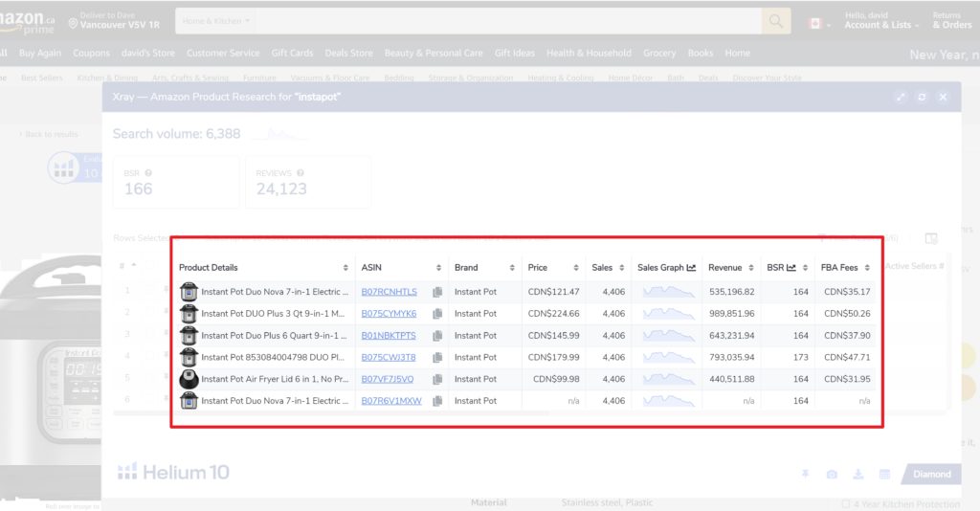Open the Gift Cards menu item
This screenshot has width=980, height=511.
[x=292, y=54]
